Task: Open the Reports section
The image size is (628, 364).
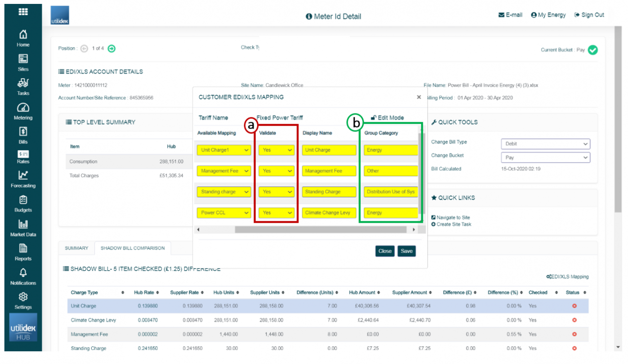Action: tap(23, 251)
